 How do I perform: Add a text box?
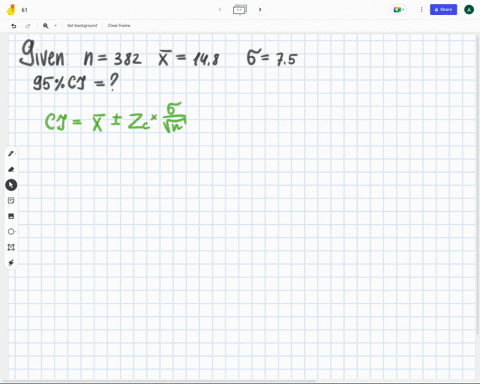[x=11, y=247]
